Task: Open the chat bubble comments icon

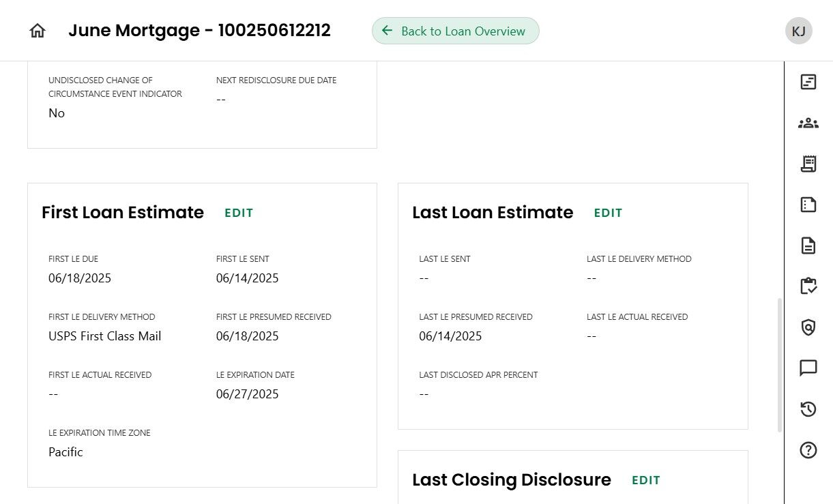Action: tap(808, 368)
